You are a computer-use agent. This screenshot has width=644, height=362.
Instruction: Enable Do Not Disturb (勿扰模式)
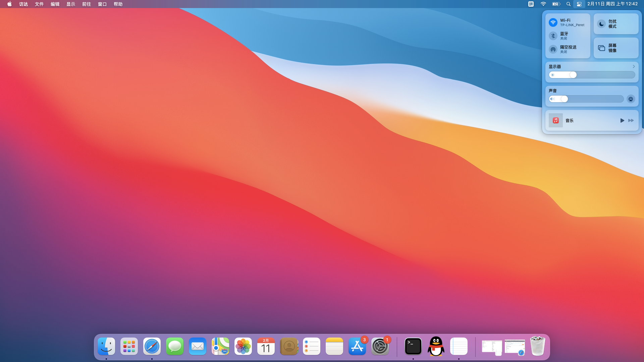(601, 24)
